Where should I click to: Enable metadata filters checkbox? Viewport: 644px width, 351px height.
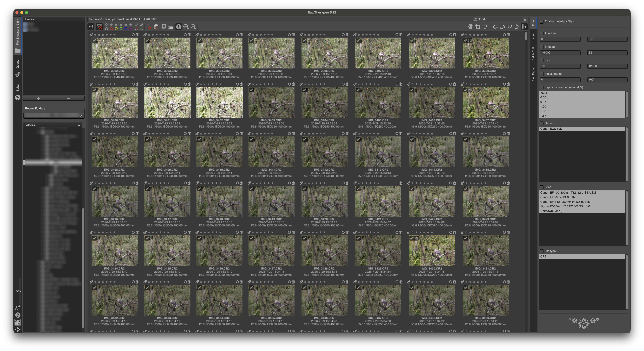[541, 21]
